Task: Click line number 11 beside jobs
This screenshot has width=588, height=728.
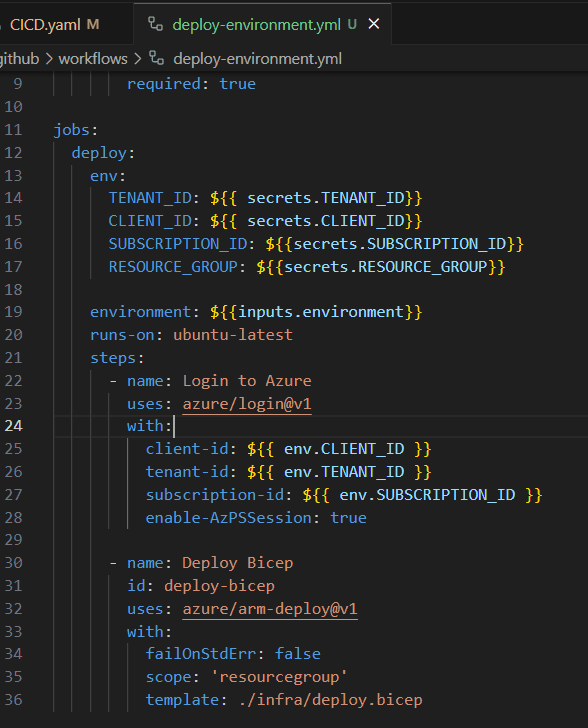Action: (x=13, y=130)
